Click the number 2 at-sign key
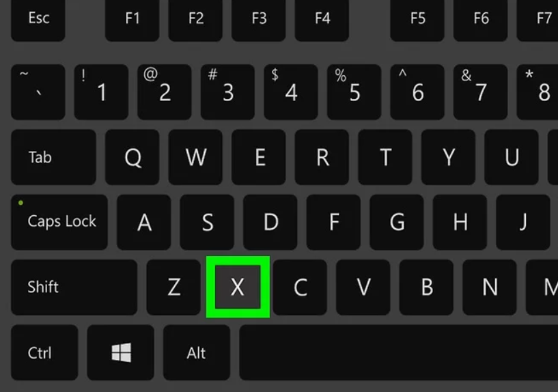 (165, 92)
